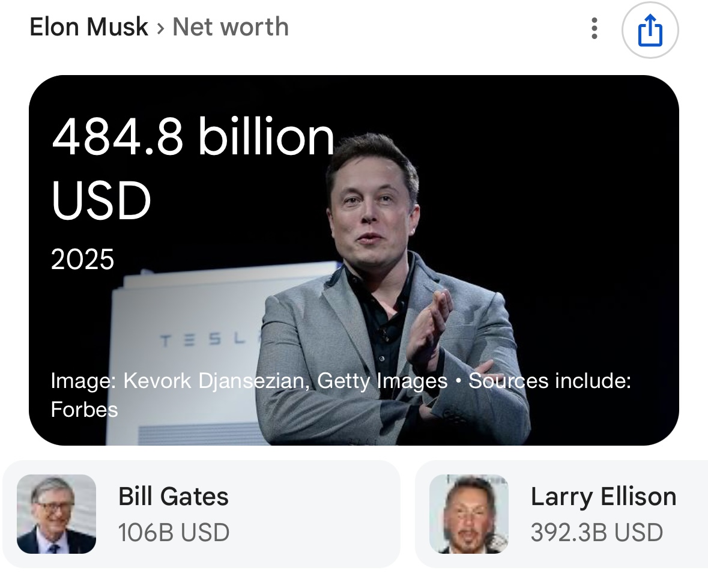Click Bill Gates 106B USD value

pos(174,533)
